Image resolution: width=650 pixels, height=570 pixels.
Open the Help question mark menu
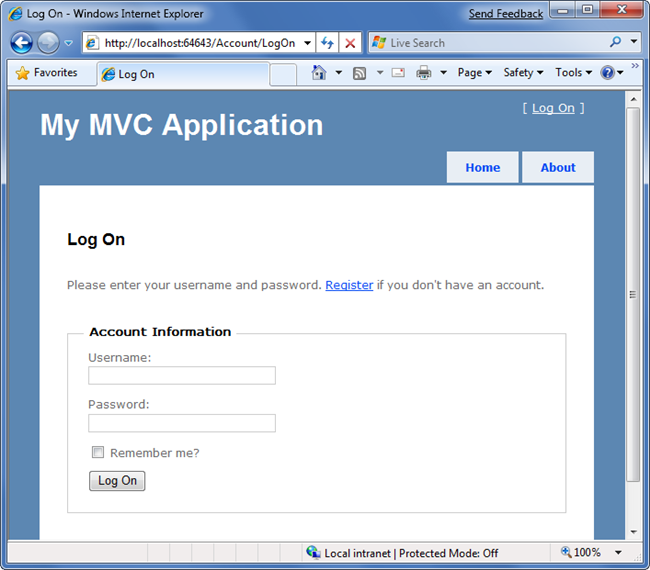[x=612, y=73]
